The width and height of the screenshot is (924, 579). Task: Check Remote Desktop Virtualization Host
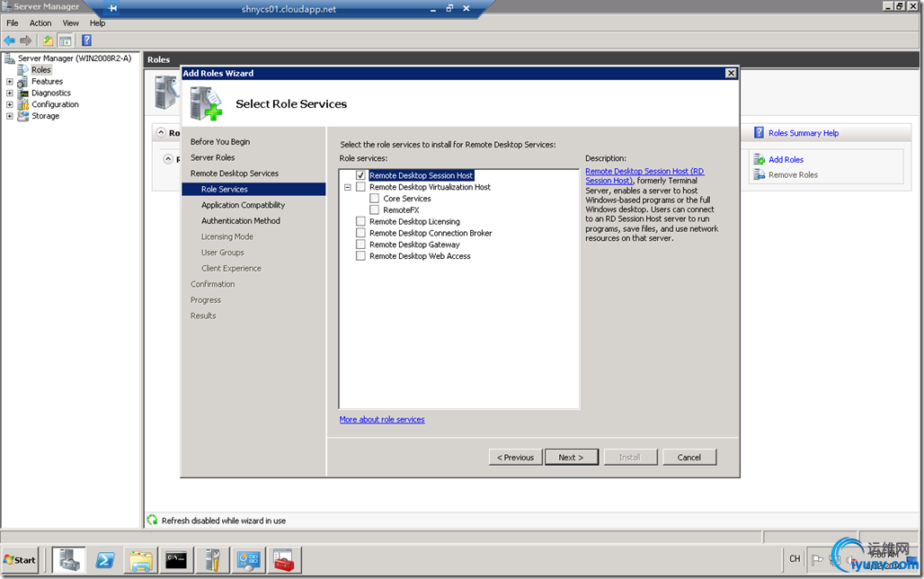tap(360, 187)
